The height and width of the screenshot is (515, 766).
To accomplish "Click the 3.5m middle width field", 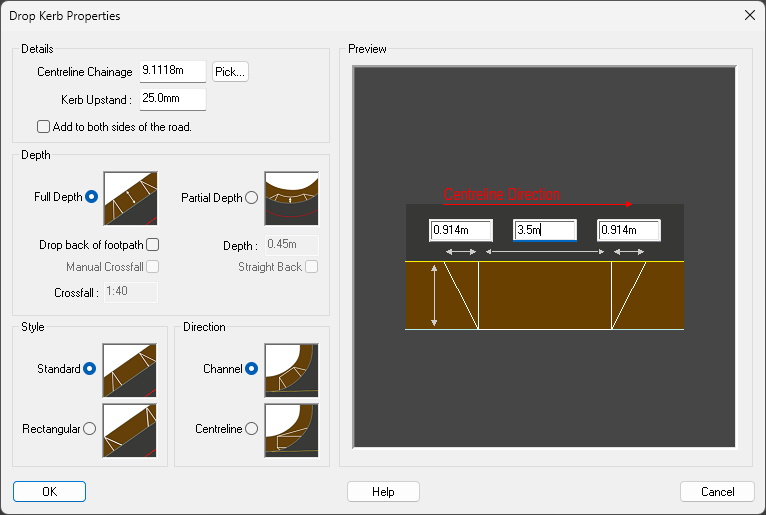I will coord(544,231).
